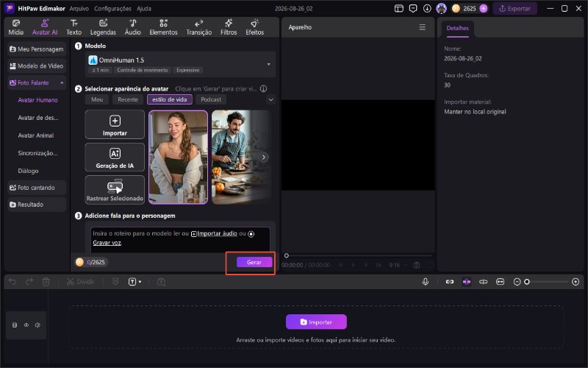Click the fit timeline to window icon

pyautogui.click(x=500, y=282)
